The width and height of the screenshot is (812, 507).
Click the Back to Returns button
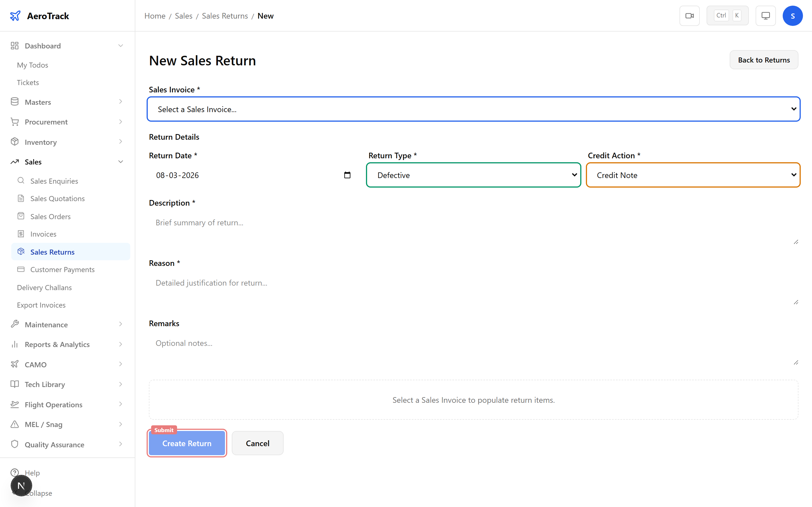point(764,60)
